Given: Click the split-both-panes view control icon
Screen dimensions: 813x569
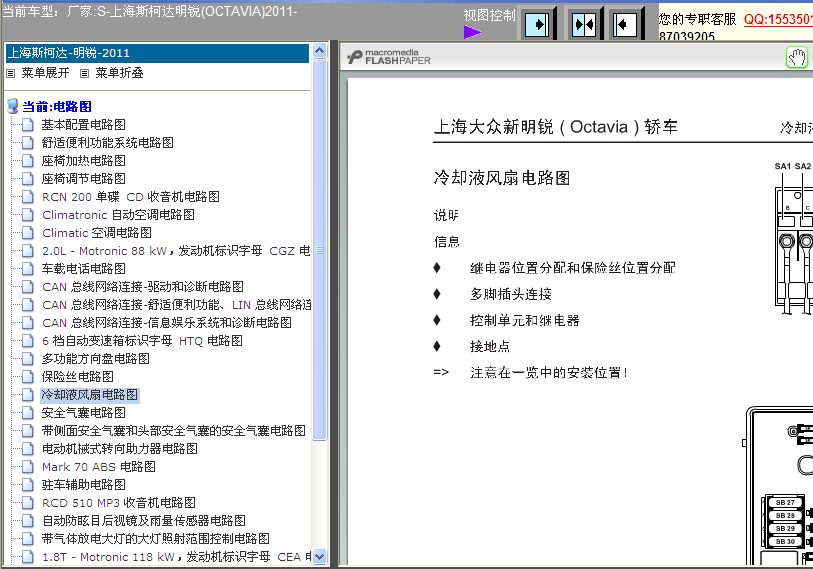Looking at the screenshot, I should (584, 24).
